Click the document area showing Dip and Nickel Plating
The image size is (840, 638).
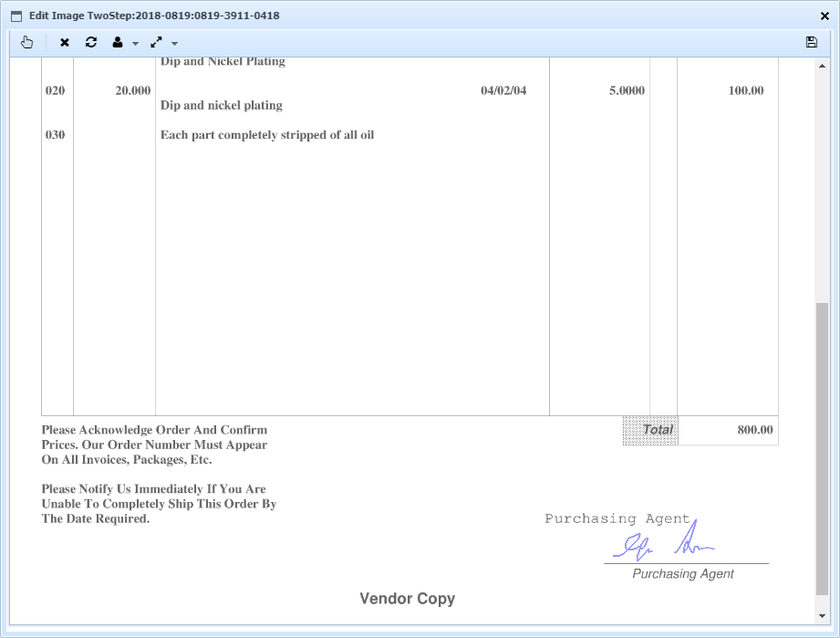pos(222,61)
